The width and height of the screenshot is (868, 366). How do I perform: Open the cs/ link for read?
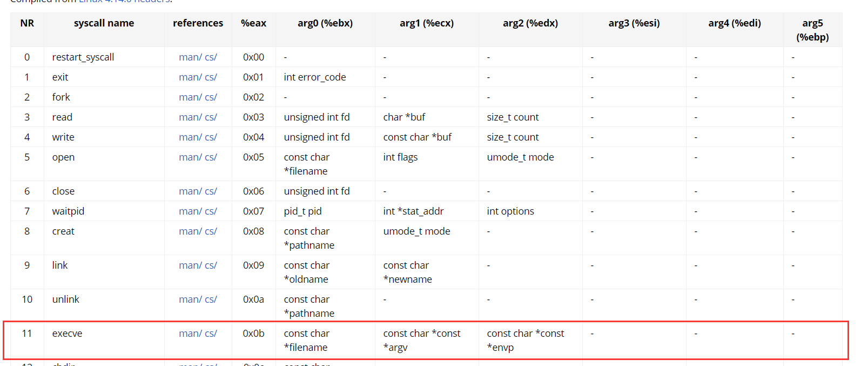pyautogui.click(x=211, y=117)
